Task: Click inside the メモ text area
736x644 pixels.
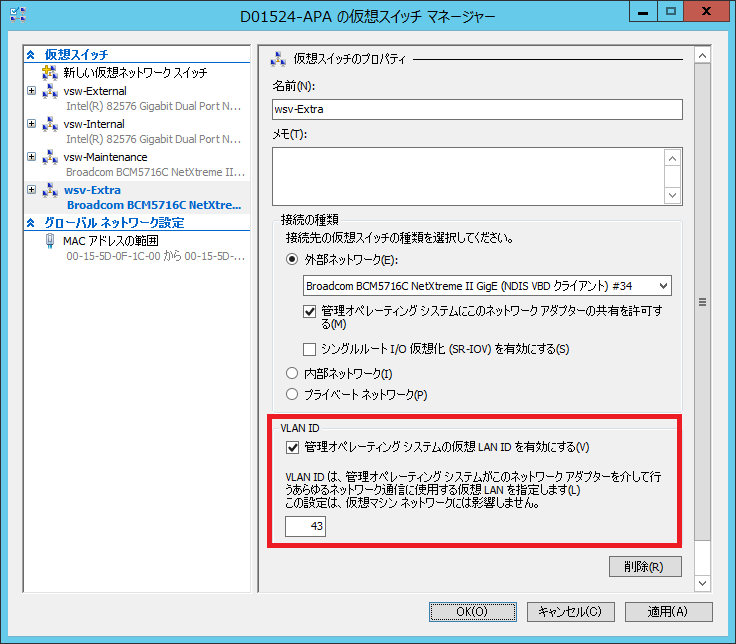Action: [468, 176]
